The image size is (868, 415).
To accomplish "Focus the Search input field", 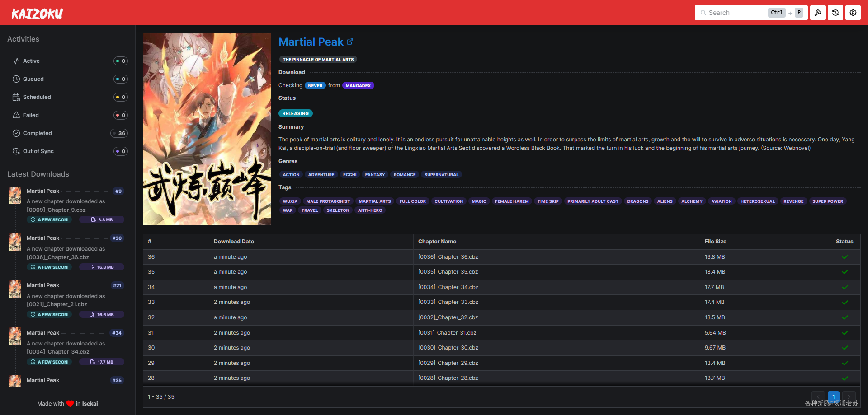I will click(751, 13).
